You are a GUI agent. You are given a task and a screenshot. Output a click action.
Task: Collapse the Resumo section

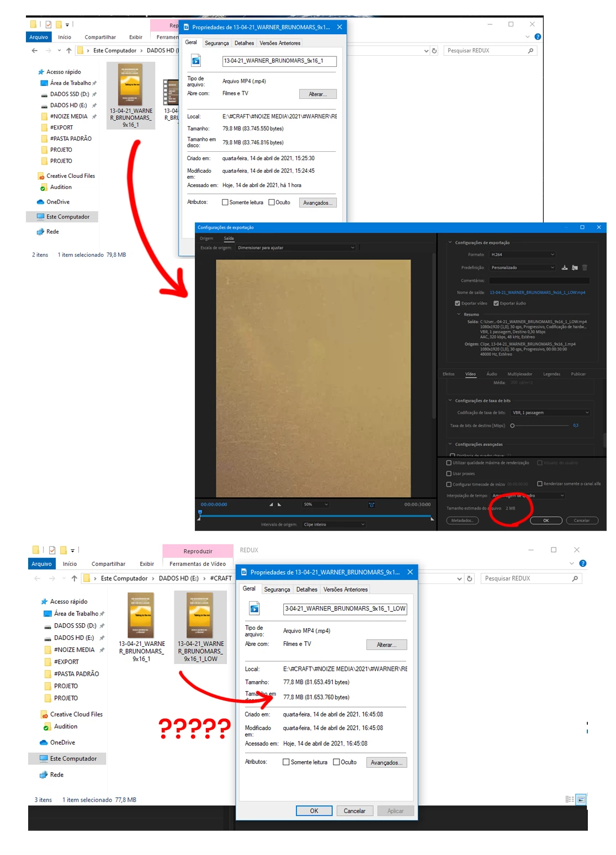pos(459,315)
